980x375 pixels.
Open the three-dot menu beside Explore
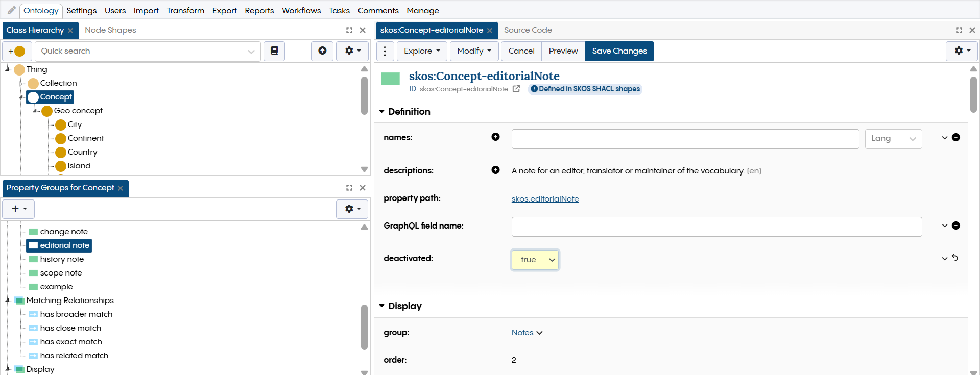pyautogui.click(x=385, y=51)
